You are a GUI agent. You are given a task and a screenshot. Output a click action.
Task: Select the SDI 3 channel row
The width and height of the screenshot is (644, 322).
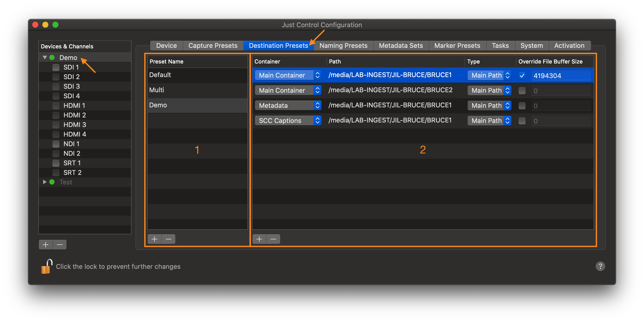(x=85, y=86)
